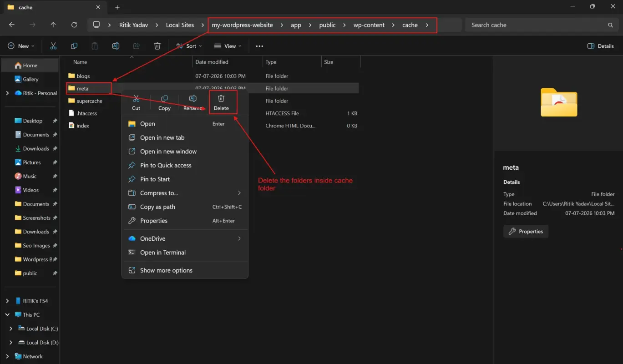Select the blogs folder
Image resolution: width=623 pixels, height=364 pixels.
[83, 76]
